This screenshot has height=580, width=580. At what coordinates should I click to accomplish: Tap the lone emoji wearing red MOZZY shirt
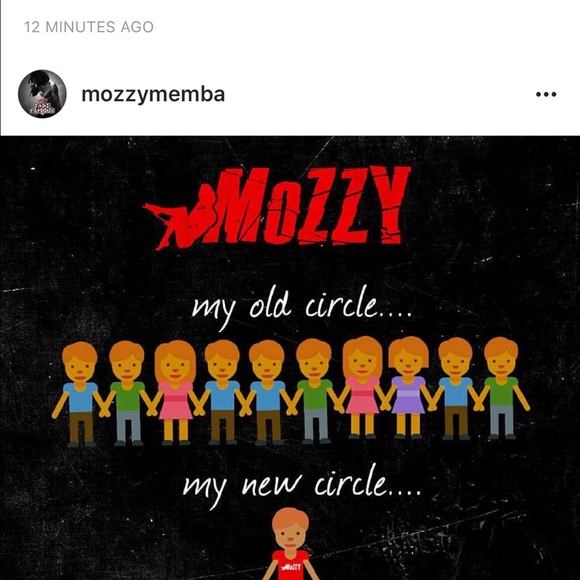pos(290,544)
